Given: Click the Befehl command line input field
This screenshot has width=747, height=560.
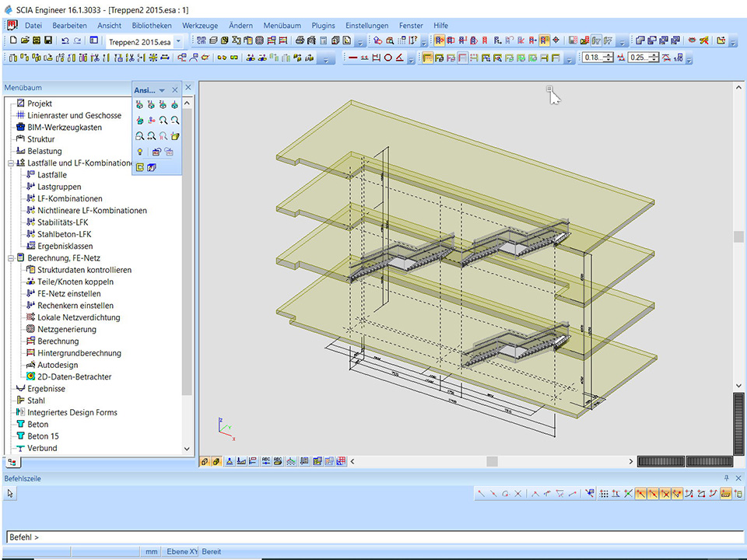Looking at the screenshot, I should tap(373, 537).
